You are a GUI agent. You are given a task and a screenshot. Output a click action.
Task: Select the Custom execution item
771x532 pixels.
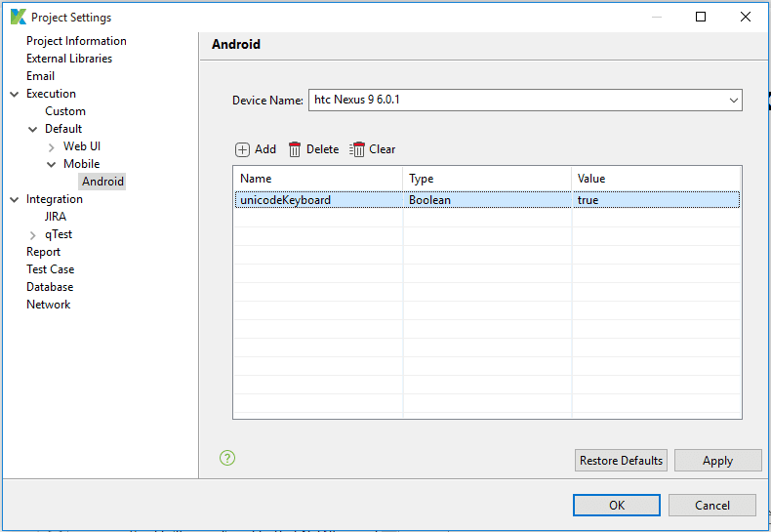(x=65, y=111)
